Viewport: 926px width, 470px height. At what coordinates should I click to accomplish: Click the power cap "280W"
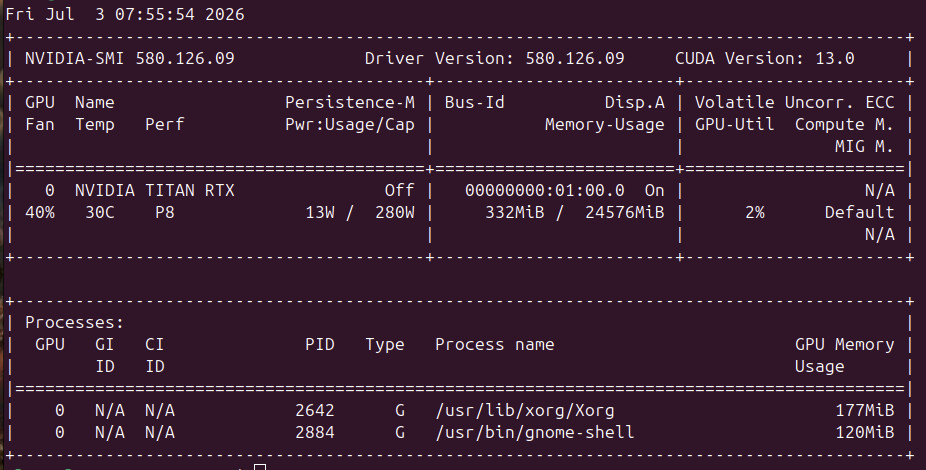[394, 213]
